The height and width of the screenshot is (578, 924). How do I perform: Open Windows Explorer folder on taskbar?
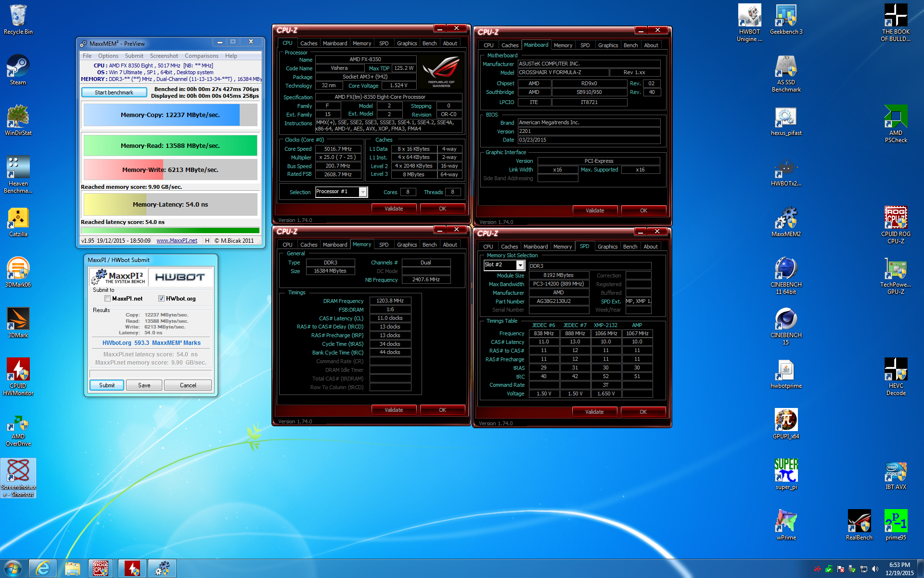tap(73, 568)
